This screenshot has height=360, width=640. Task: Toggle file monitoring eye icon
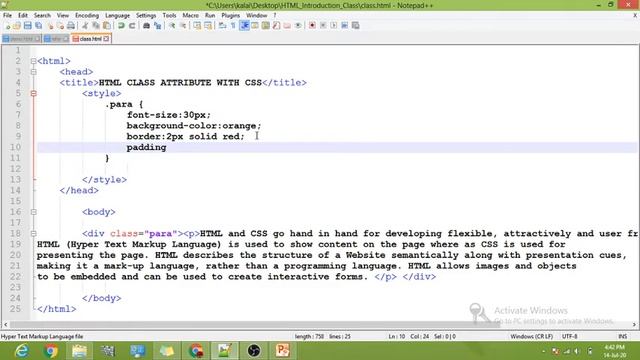[x=298, y=25]
